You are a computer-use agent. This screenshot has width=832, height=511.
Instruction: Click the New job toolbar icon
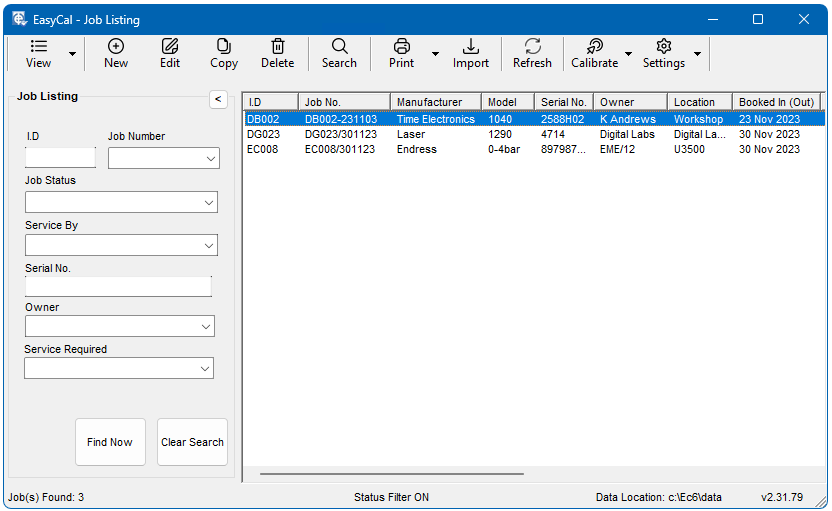[116, 47]
